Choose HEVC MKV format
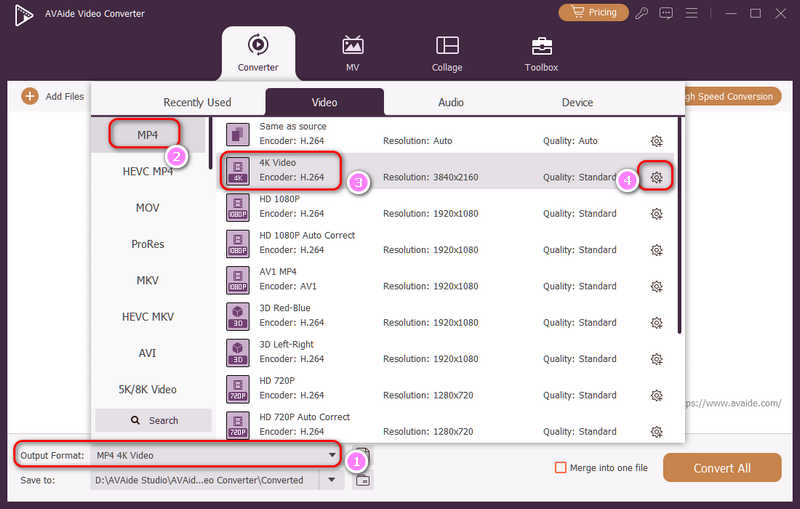 147,317
